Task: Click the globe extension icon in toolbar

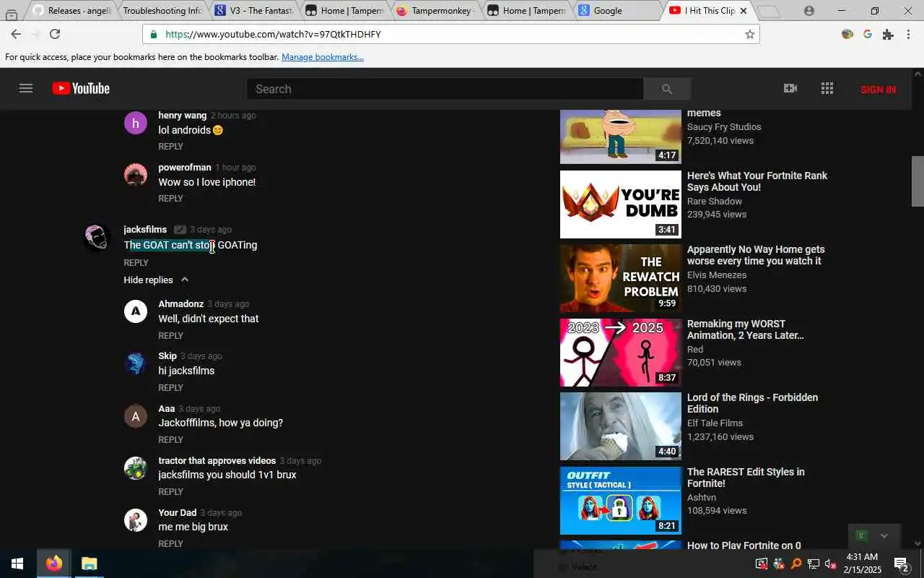Action: (x=847, y=34)
